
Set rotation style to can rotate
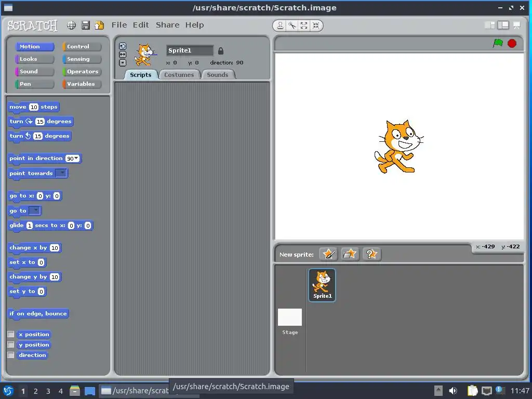tap(123, 46)
